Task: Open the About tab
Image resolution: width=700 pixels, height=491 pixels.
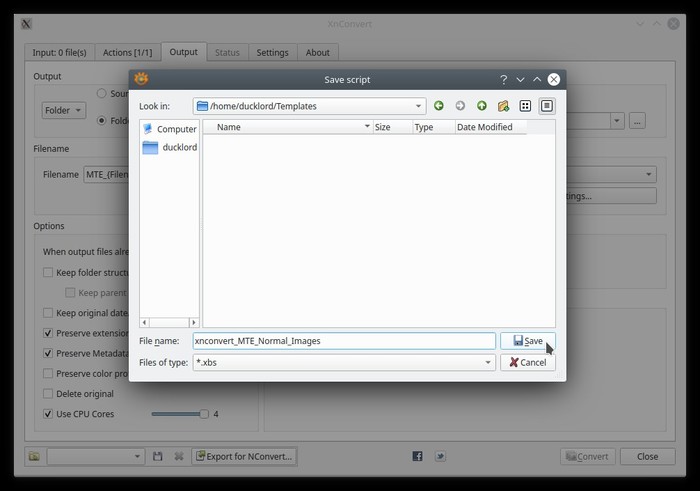Action: pos(317,52)
